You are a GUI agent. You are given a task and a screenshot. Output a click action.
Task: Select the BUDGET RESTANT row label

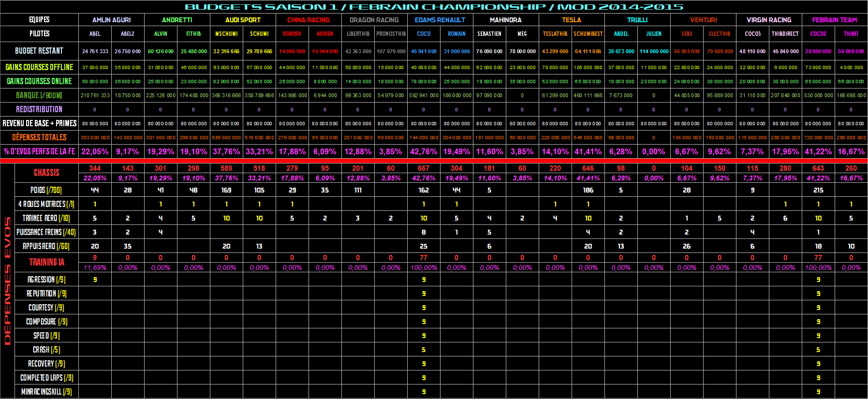pos(39,51)
